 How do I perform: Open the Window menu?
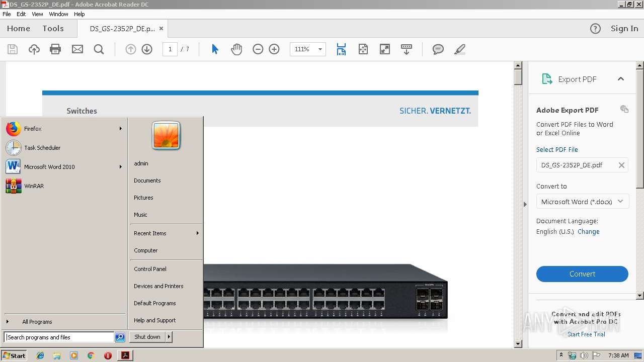[x=58, y=14]
